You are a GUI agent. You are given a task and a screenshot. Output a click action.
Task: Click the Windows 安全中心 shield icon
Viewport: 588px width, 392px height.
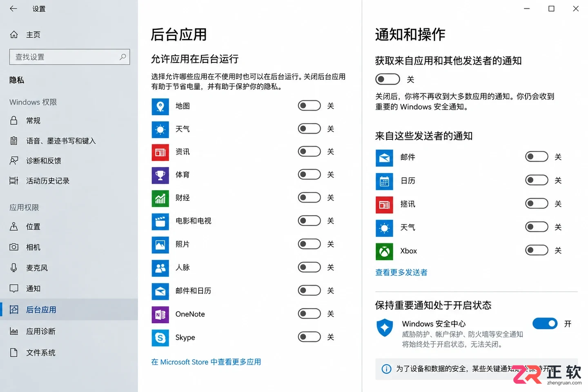tap(385, 327)
